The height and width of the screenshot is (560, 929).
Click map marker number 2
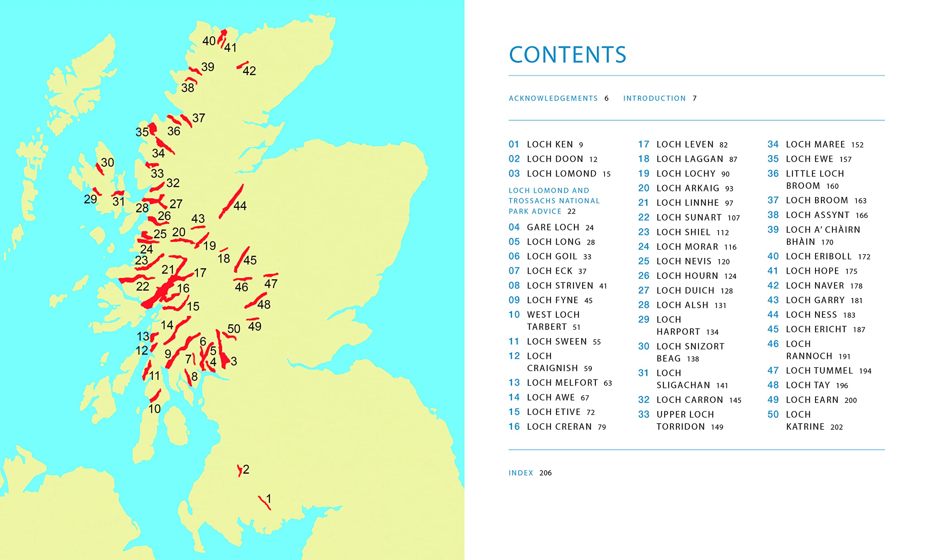click(246, 469)
